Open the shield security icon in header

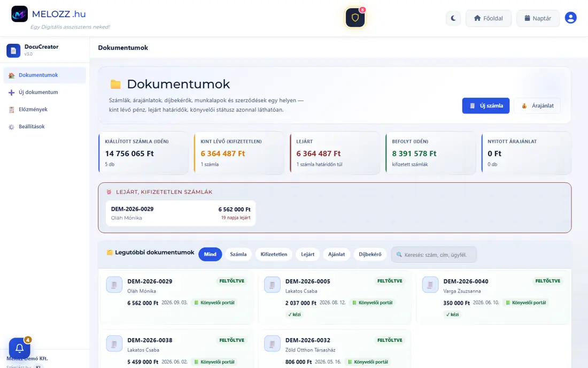(355, 18)
